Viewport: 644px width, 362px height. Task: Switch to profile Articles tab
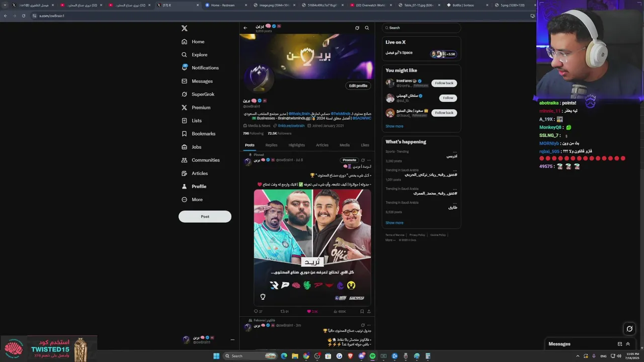[322, 145]
